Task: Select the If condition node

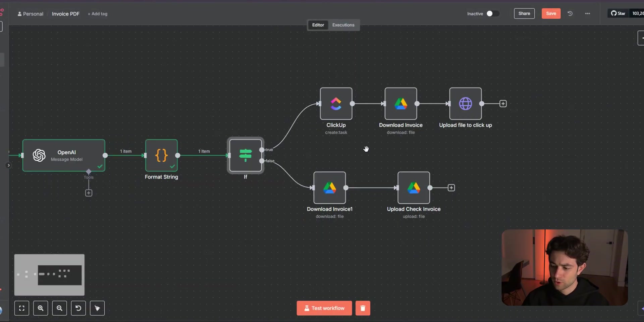Action: pyautogui.click(x=246, y=155)
